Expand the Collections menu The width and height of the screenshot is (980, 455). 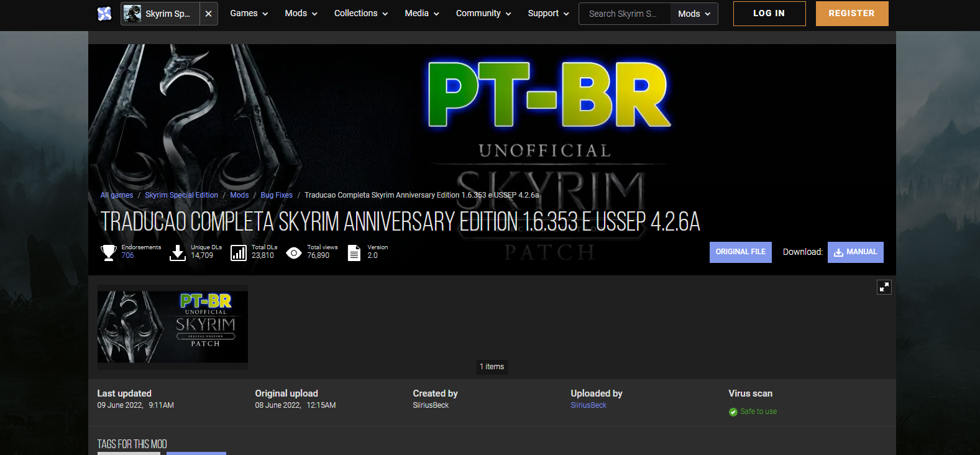(x=361, y=14)
